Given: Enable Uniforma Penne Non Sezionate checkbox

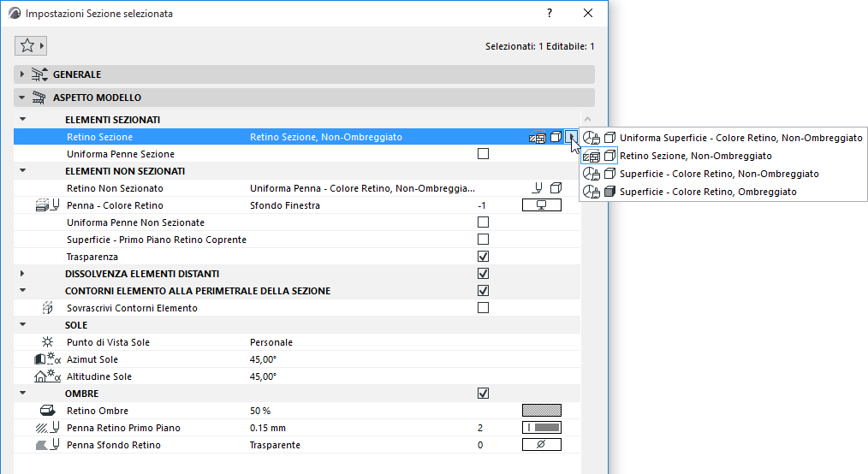Looking at the screenshot, I should [484, 222].
